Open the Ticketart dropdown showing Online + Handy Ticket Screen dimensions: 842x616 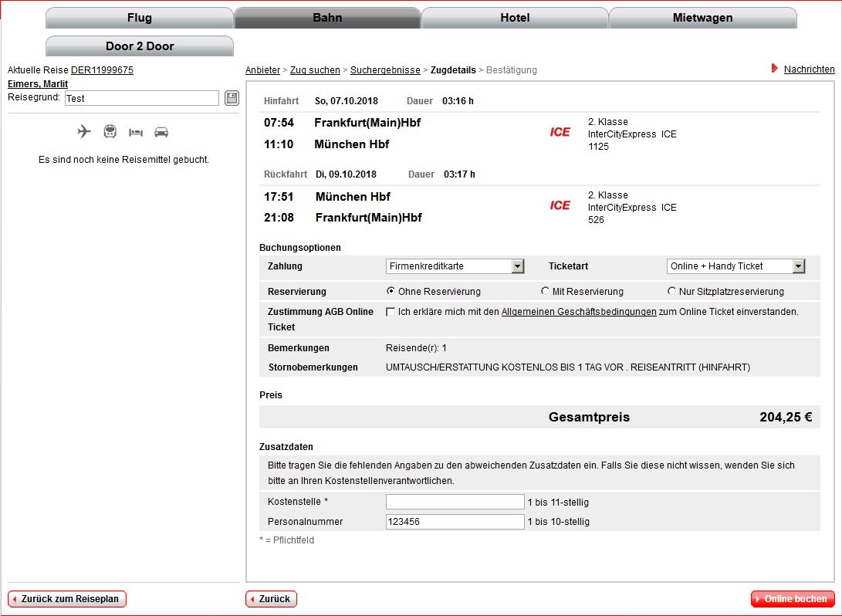(735, 266)
